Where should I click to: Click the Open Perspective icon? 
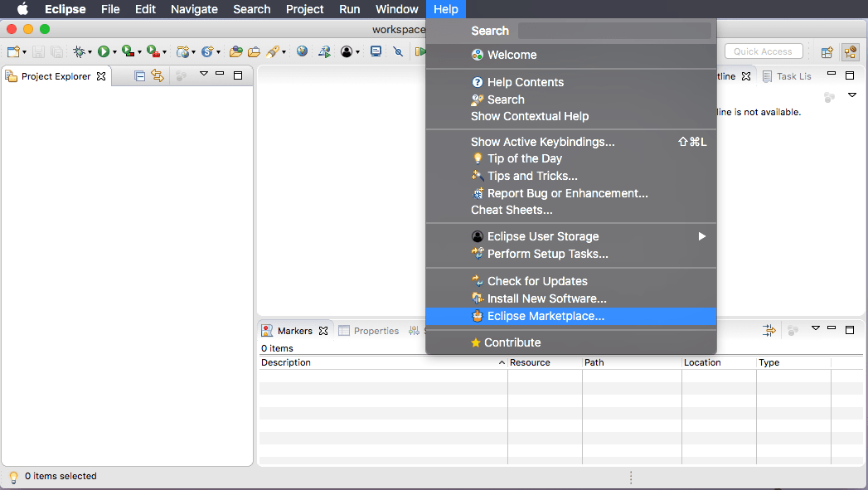[827, 52]
